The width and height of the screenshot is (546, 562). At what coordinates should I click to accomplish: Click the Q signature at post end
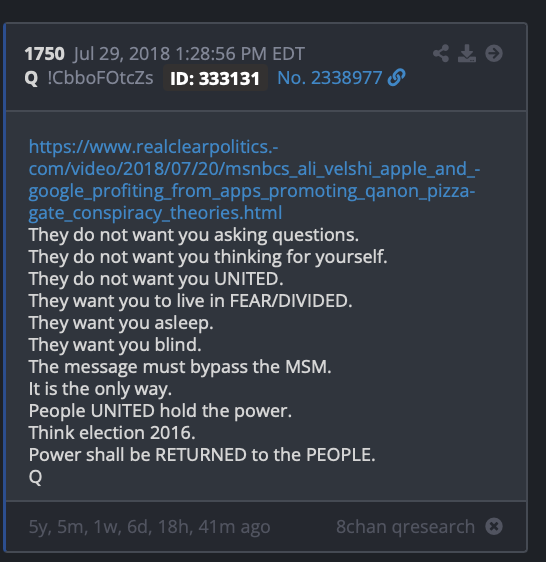pyautogui.click(x=35, y=477)
